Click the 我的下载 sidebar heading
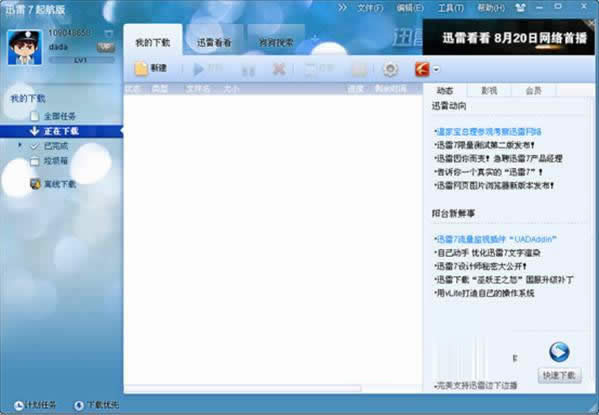 click(x=28, y=99)
